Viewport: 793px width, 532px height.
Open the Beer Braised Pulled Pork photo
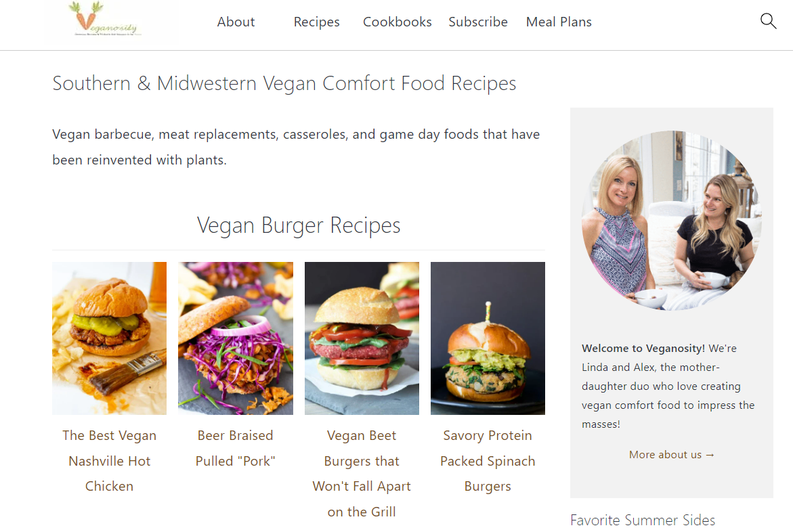point(236,338)
